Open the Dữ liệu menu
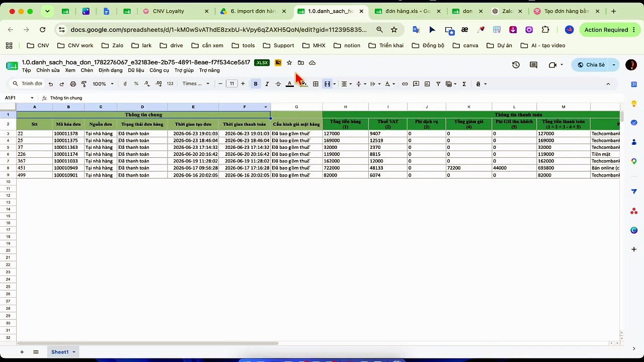The height and width of the screenshot is (362, 644). (x=136, y=70)
